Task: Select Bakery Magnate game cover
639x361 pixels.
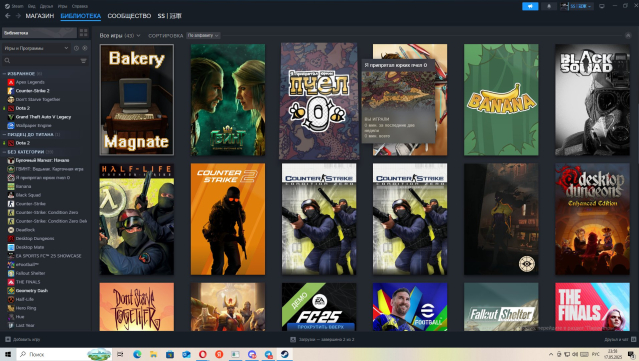Action: pyautogui.click(x=137, y=100)
